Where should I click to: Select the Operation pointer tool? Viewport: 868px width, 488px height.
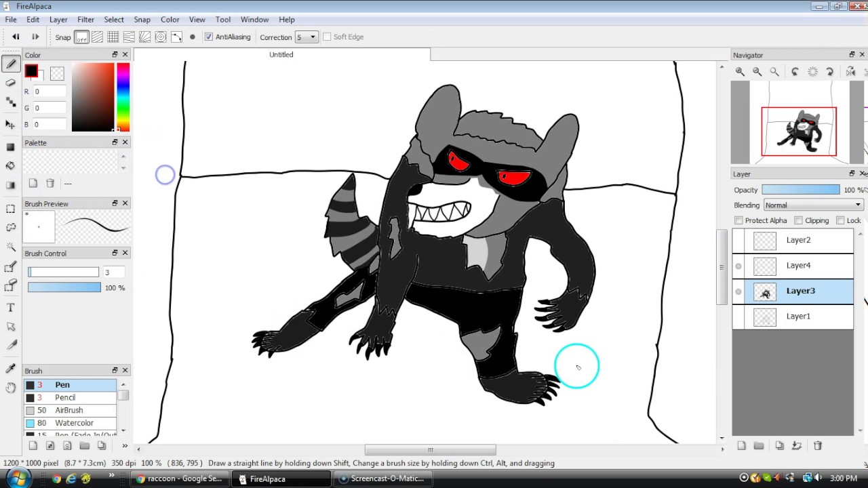10,327
